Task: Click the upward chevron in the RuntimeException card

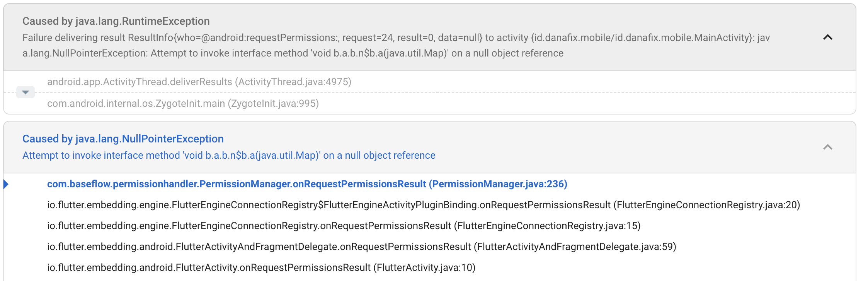Action: pos(827,37)
